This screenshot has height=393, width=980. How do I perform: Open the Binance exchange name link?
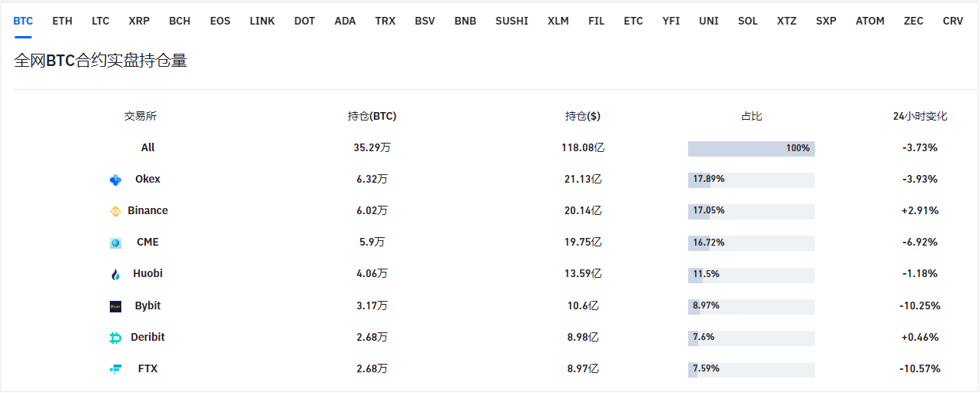tap(147, 210)
